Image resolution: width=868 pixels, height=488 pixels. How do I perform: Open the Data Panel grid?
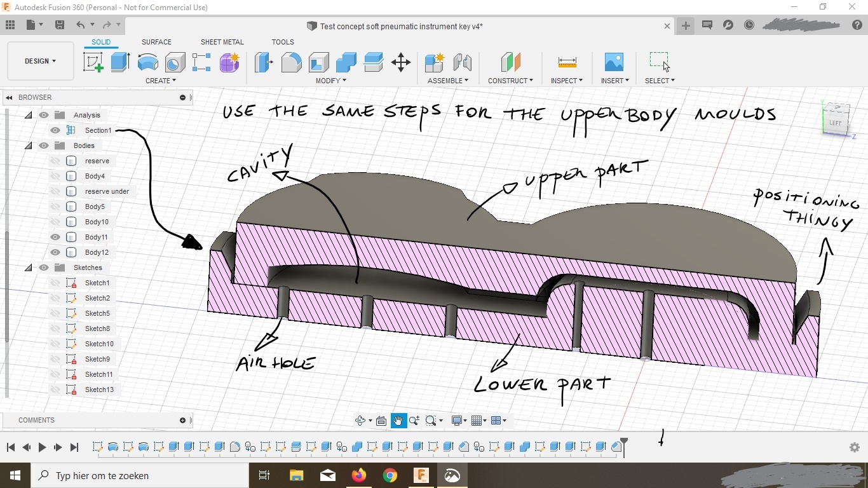click(x=10, y=25)
